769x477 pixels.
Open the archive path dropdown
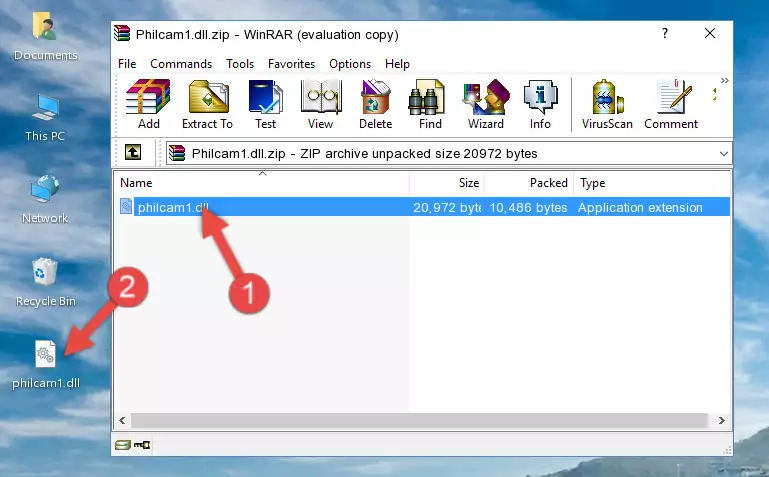pyautogui.click(x=723, y=153)
